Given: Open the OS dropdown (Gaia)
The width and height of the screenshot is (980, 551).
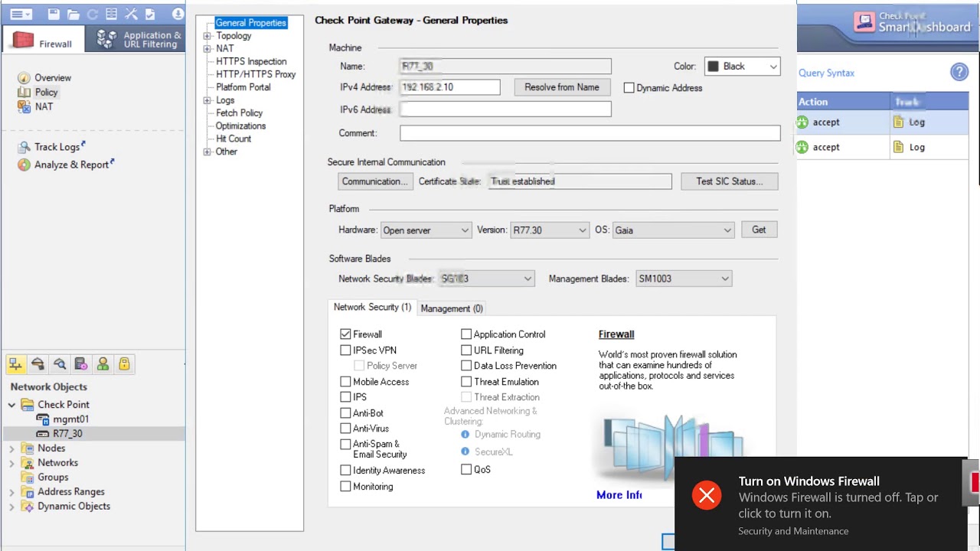Looking at the screenshot, I should [673, 230].
